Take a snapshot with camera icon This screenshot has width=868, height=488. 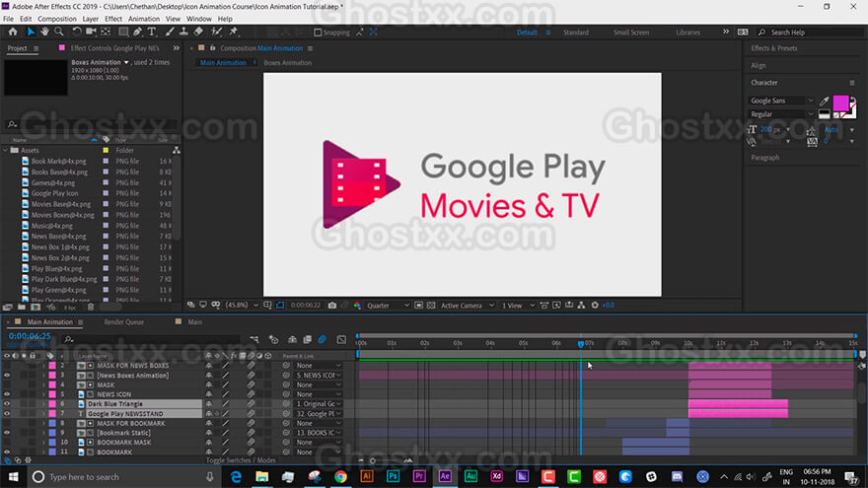(332, 306)
